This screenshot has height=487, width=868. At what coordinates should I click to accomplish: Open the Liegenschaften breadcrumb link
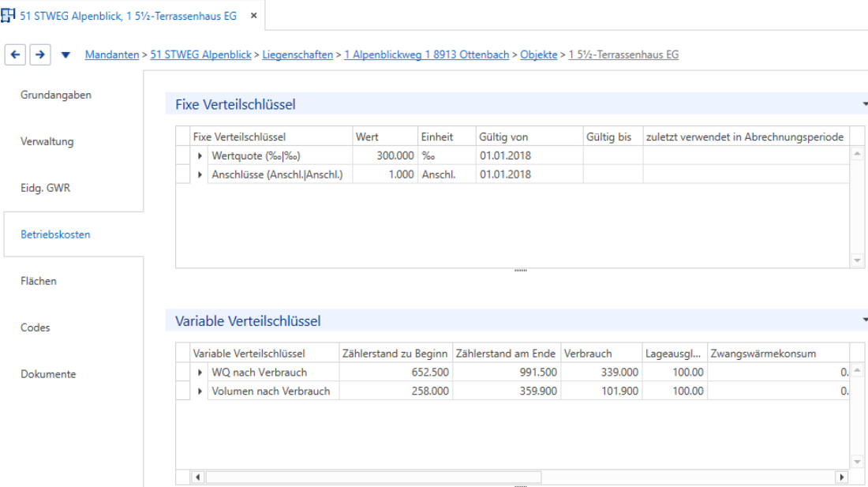pos(297,54)
